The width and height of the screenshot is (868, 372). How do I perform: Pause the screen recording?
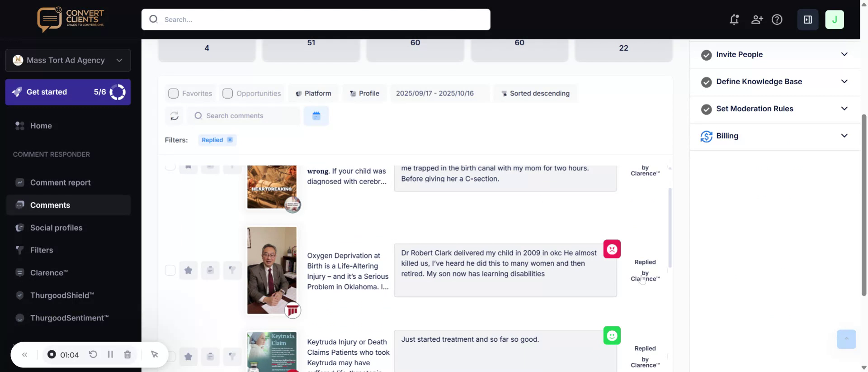coord(110,354)
